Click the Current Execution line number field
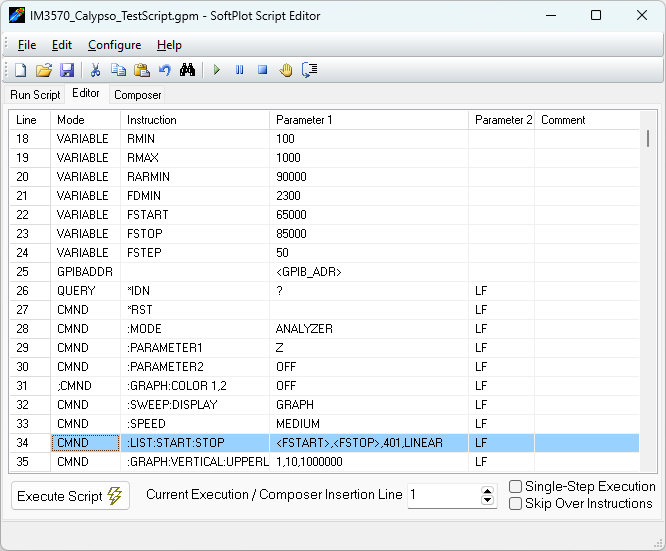 pos(442,495)
